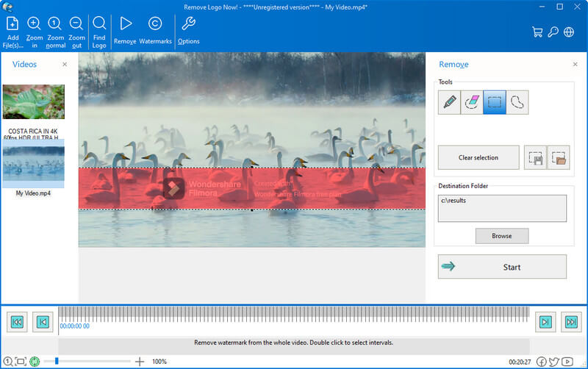
Task: Click the destination folder path field
Action: pyautogui.click(x=502, y=208)
